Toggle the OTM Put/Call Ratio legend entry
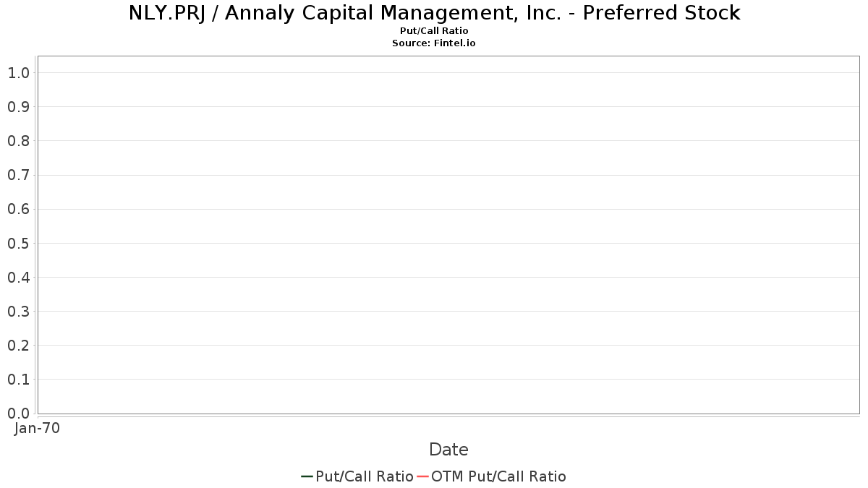This screenshot has height=488, width=868. click(x=492, y=476)
